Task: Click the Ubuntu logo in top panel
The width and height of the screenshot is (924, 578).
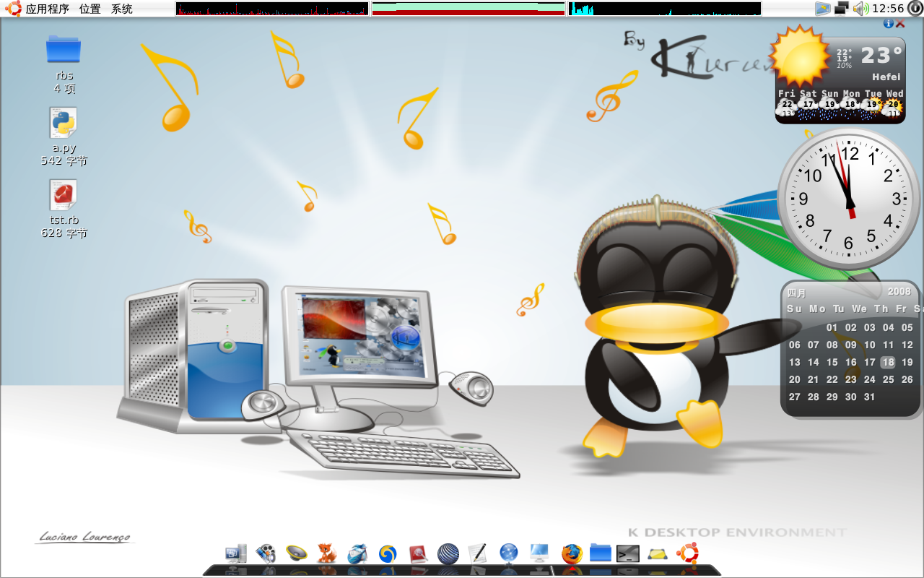Action: pyautogui.click(x=13, y=9)
